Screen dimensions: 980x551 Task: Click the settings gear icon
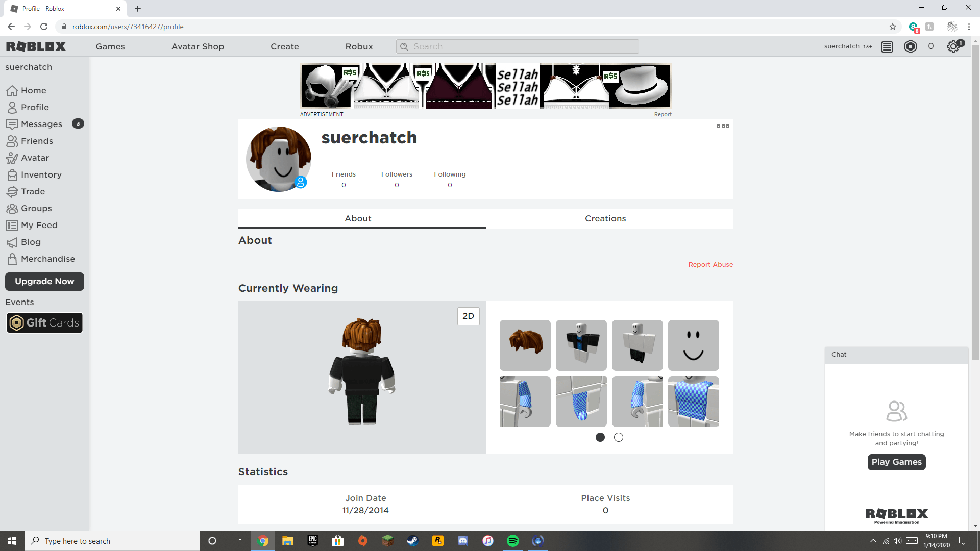point(952,46)
